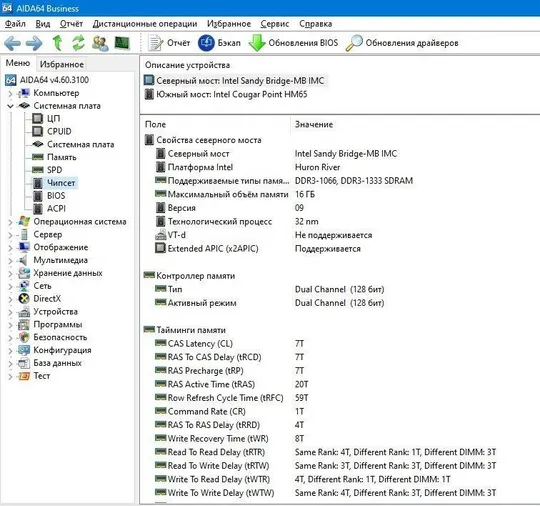This screenshot has width=540, height=506.
Task: Open the Сервис menu
Action: 274,24
